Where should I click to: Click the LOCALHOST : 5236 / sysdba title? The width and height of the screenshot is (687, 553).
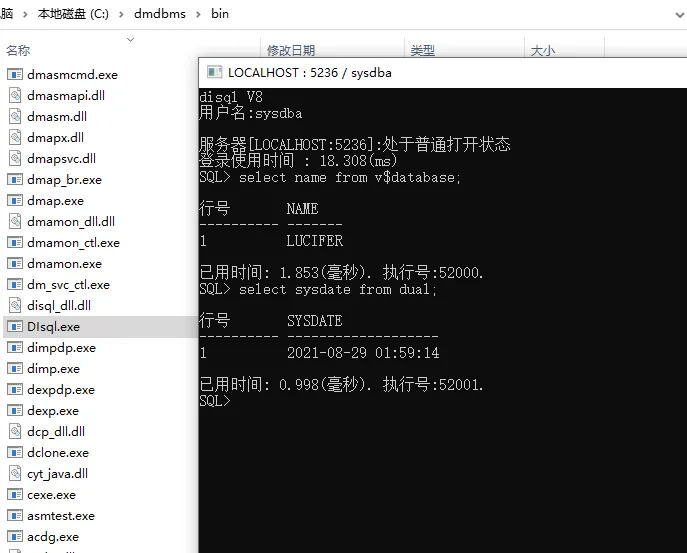[310, 72]
